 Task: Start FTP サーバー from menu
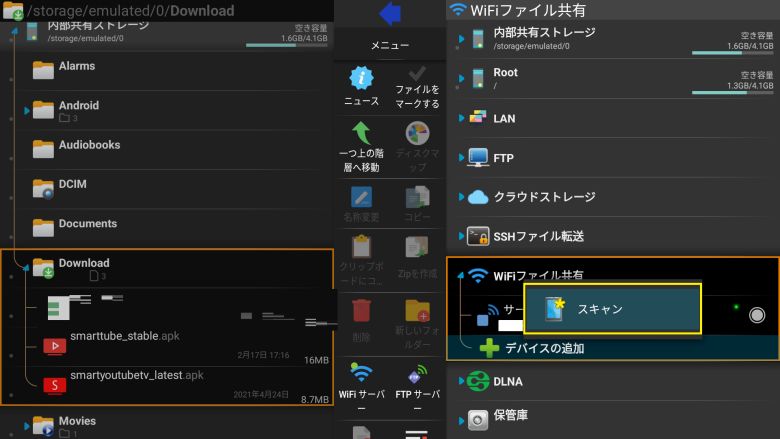417,374
